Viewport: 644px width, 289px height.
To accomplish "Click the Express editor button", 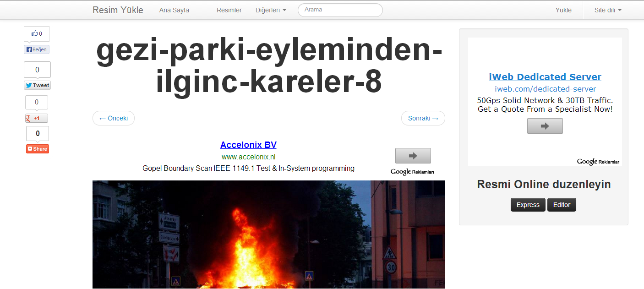I will click(528, 205).
